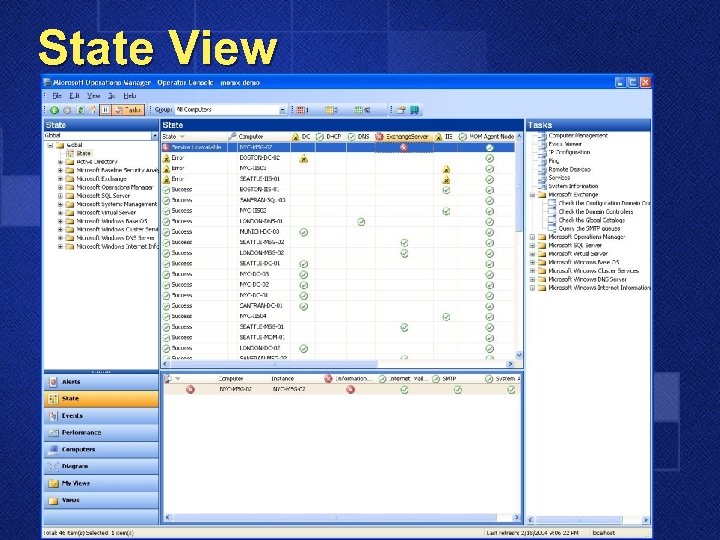Open the File menu

tap(57, 96)
